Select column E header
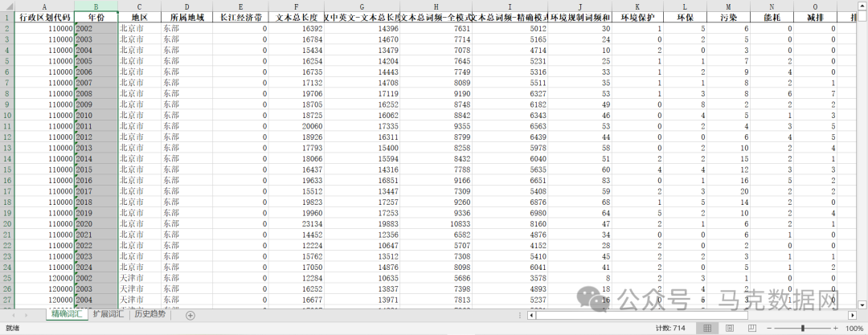This screenshot has height=335, width=868. [x=240, y=6]
